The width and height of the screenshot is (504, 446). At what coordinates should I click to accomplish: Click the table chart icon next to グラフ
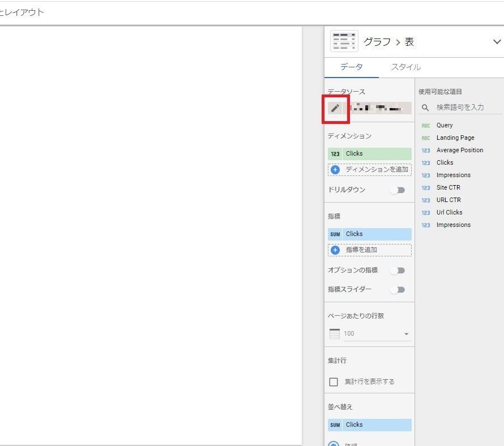pyautogui.click(x=344, y=41)
